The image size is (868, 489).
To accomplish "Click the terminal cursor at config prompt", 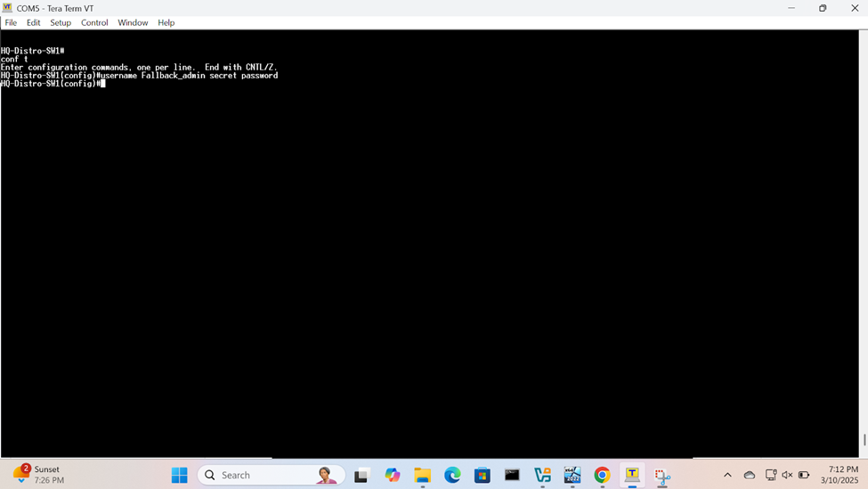I will (103, 84).
